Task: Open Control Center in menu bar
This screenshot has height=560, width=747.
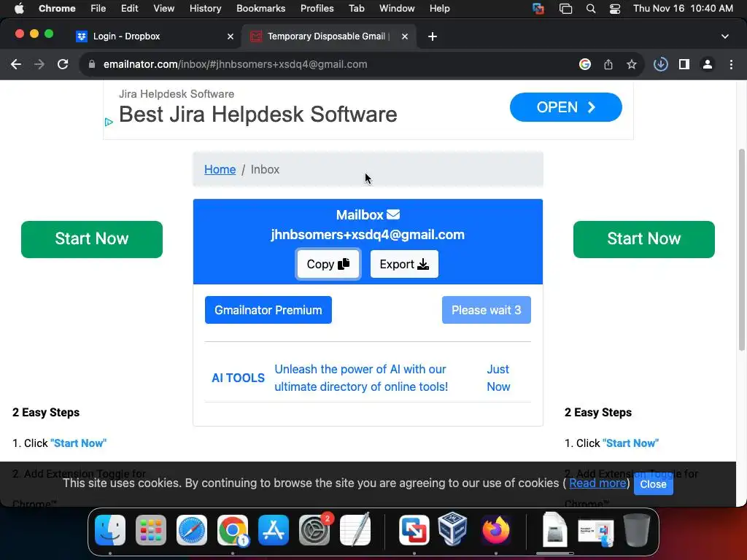Action: coord(615,9)
